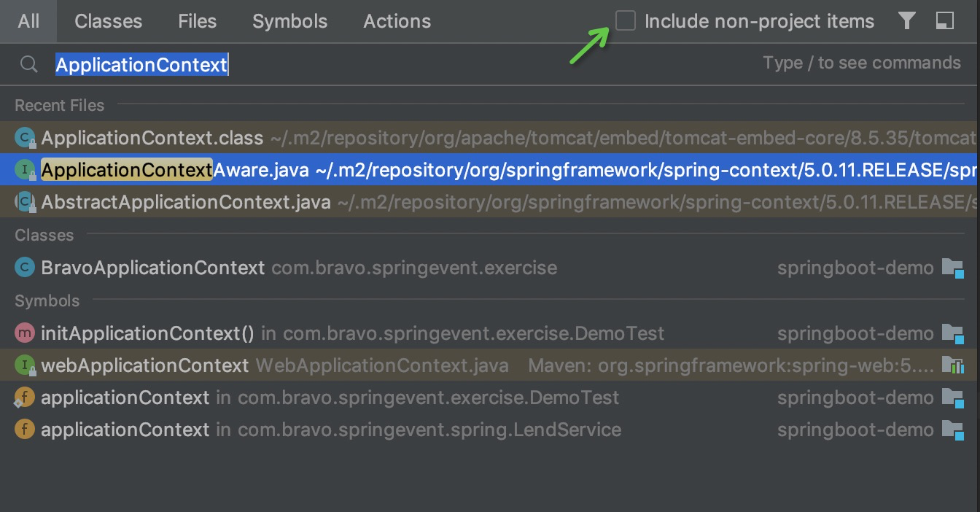The height and width of the screenshot is (512, 980).
Task: Click the initApplicationContext method icon
Action: click(24, 333)
